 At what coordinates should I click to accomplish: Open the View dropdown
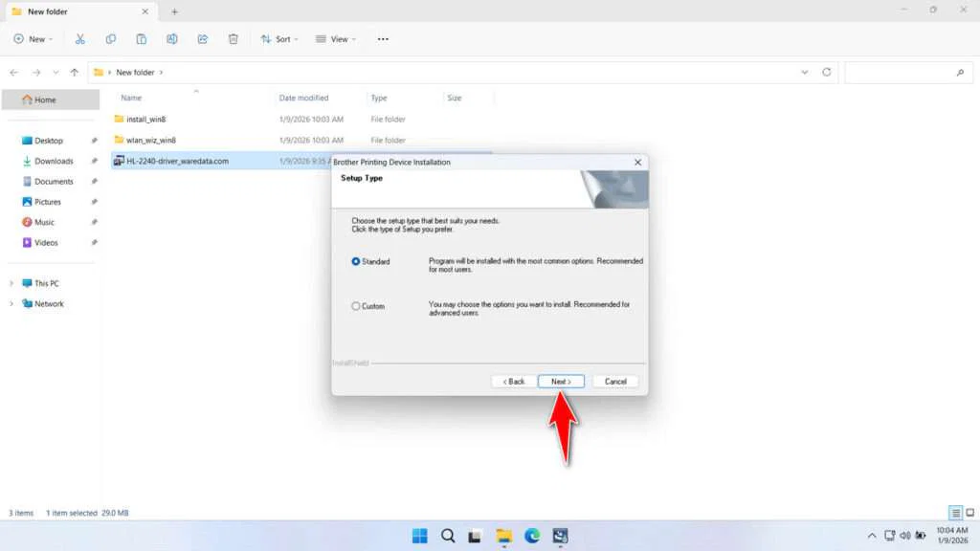(x=336, y=38)
